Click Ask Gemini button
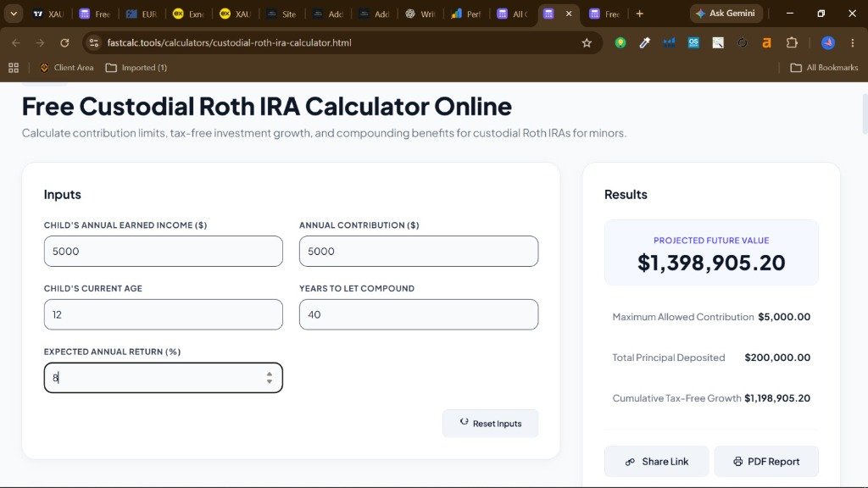 (x=726, y=14)
